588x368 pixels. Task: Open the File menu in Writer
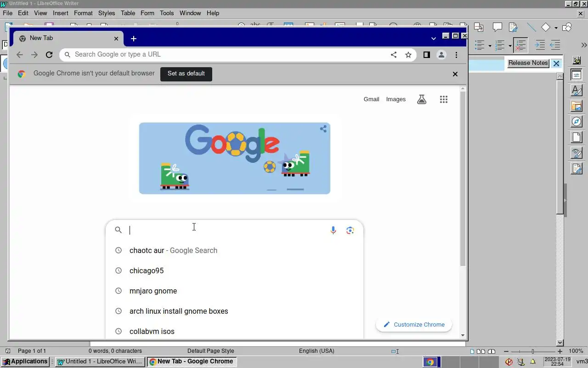8,13
